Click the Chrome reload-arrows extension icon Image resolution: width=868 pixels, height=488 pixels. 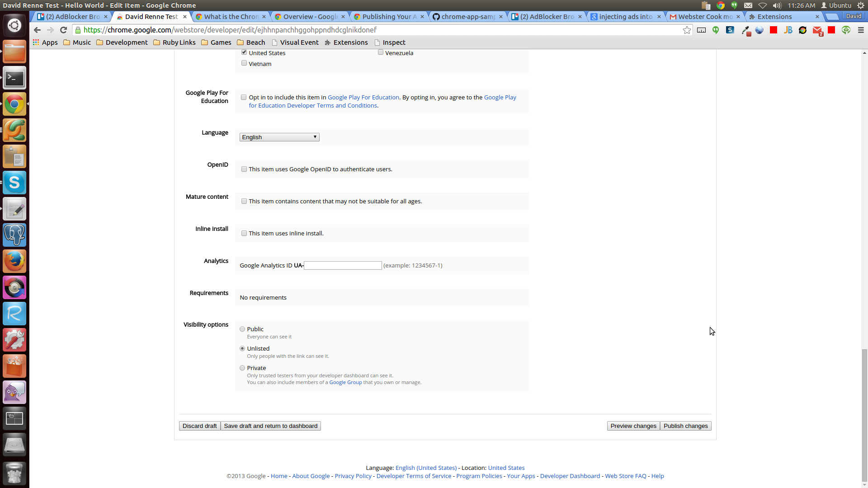(802, 30)
